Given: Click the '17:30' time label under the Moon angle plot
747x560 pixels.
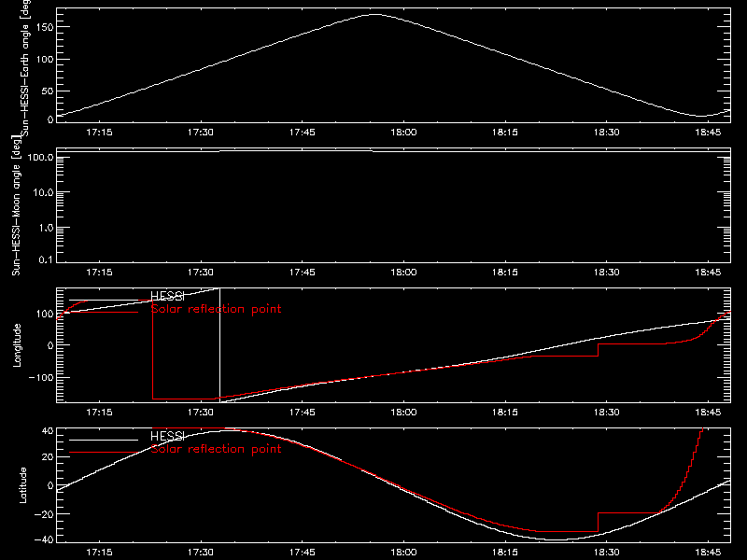Looking at the screenshot, I should pyautogui.click(x=201, y=273).
